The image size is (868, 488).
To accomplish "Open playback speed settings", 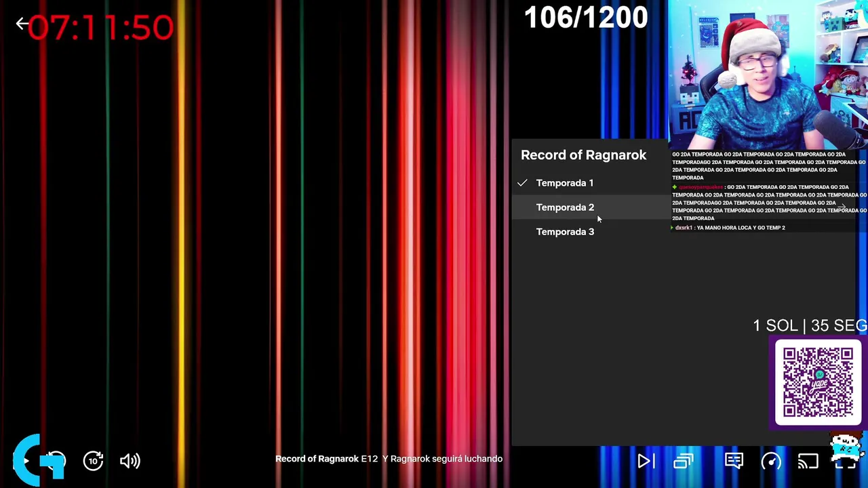I will click(x=771, y=462).
